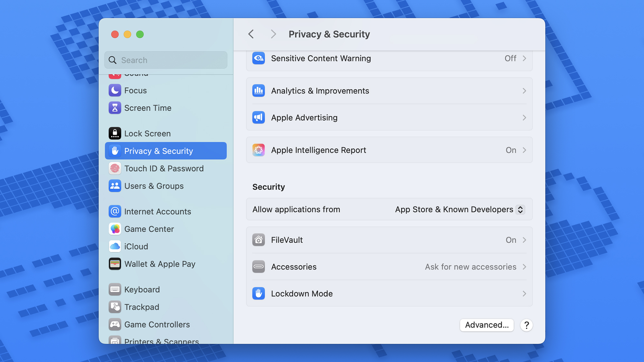
Task: Click the Focus crescent moon icon
Action: coord(115,90)
